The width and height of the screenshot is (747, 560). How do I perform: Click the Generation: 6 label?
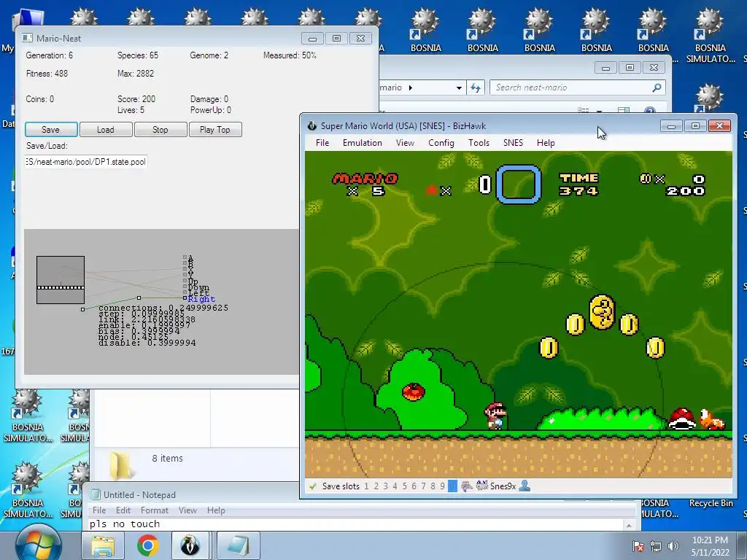click(50, 55)
